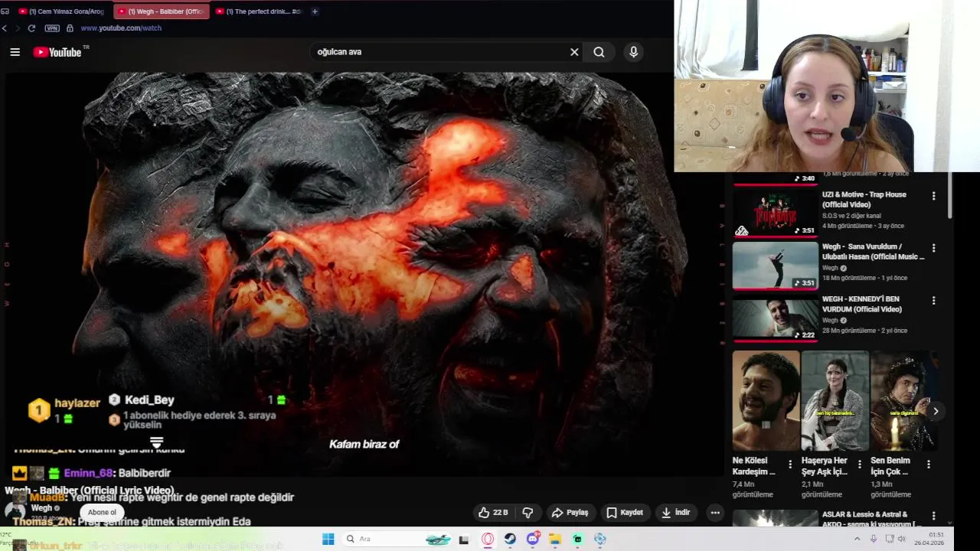Open Task View from the taskbar
Image resolution: width=980 pixels, height=551 pixels.
tap(463, 540)
